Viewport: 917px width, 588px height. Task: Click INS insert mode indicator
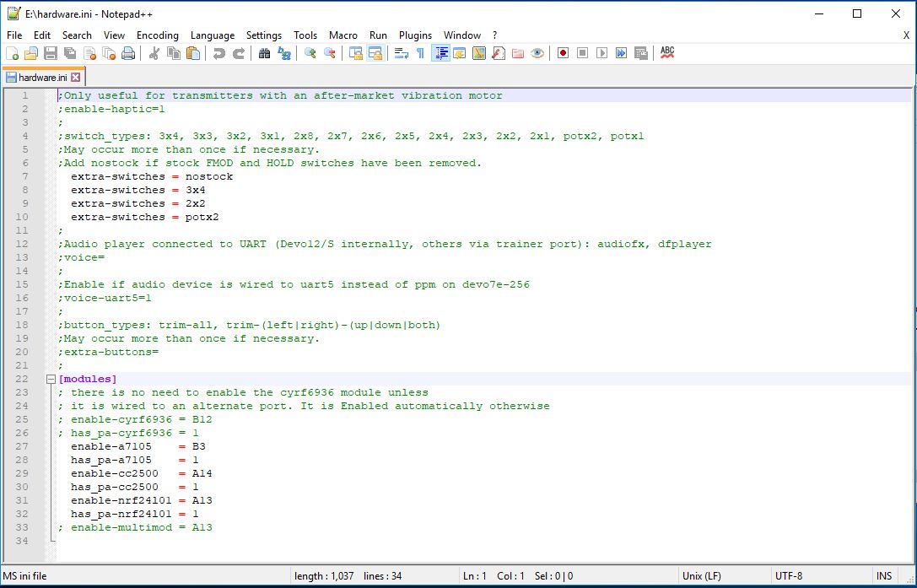click(x=883, y=576)
